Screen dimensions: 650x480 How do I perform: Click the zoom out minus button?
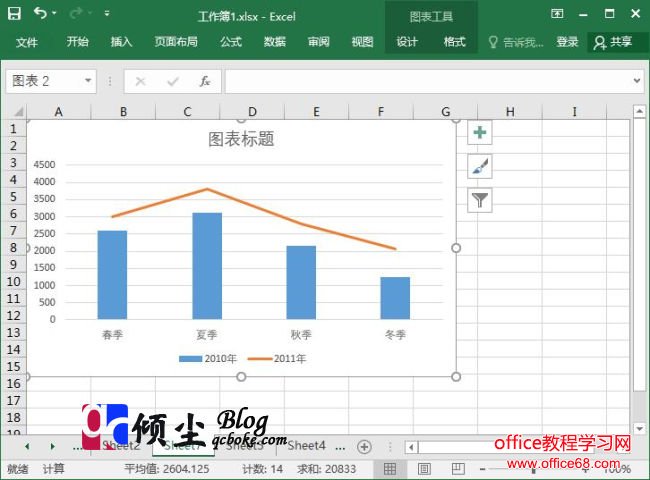pyautogui.click(x=482, y=469)
